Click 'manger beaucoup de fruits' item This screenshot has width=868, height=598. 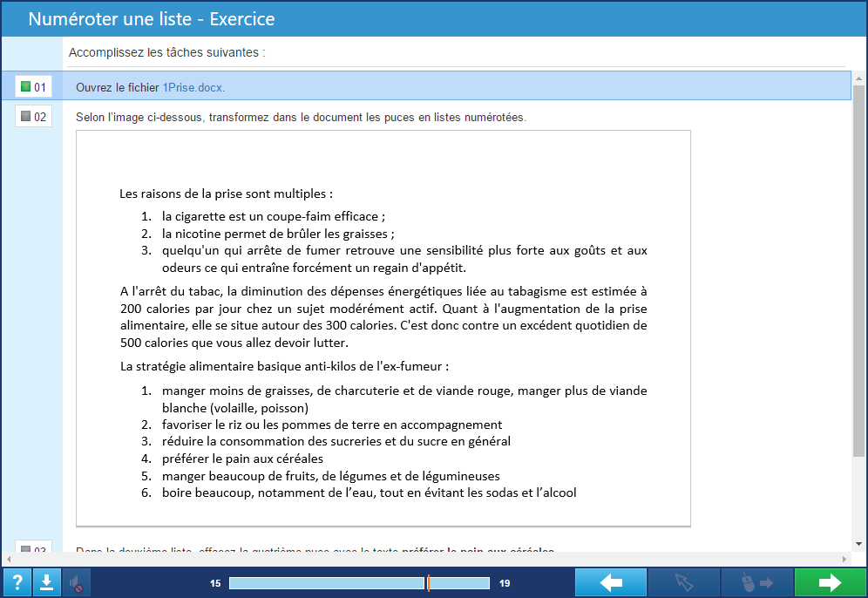[x=330, y=476]
